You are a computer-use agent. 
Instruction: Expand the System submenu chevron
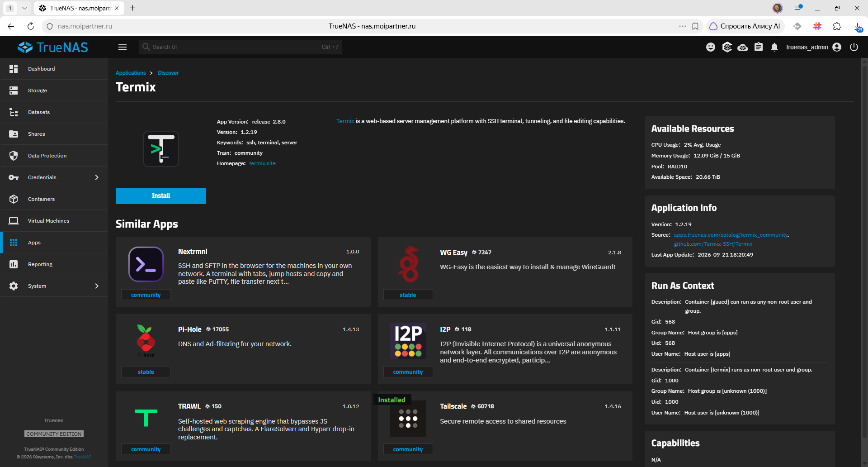tap(97, 286)
